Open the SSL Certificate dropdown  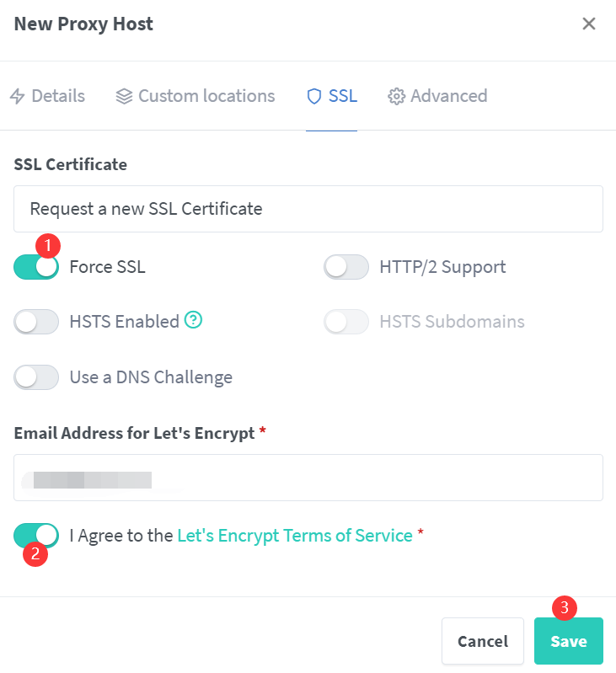(308, 209)
